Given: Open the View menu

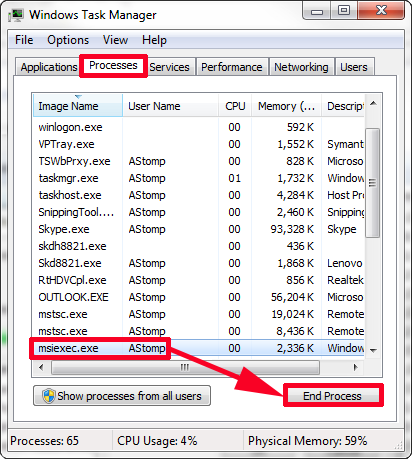Looking at the screenshot, I should pyautogui.click(x=115, y=40).
